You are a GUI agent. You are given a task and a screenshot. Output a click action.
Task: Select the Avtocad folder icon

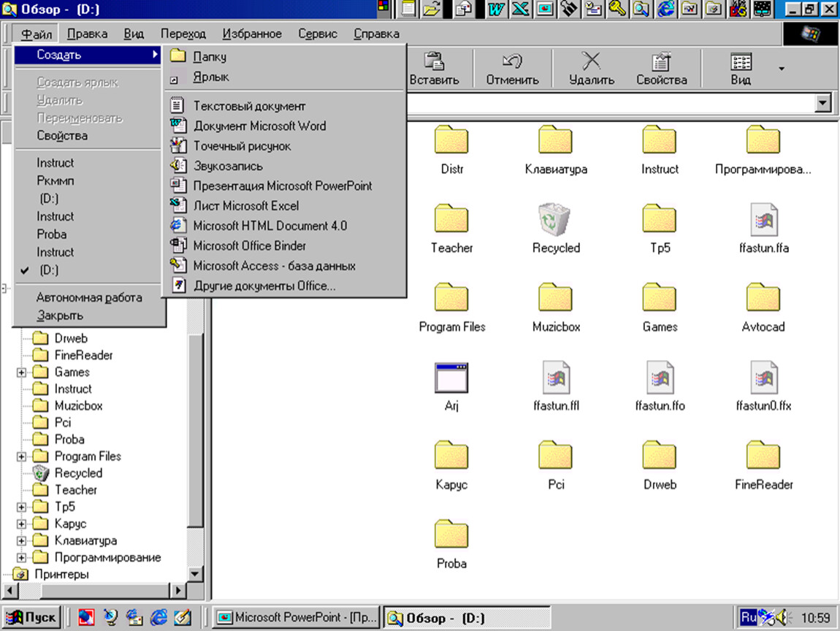(763, 298)
